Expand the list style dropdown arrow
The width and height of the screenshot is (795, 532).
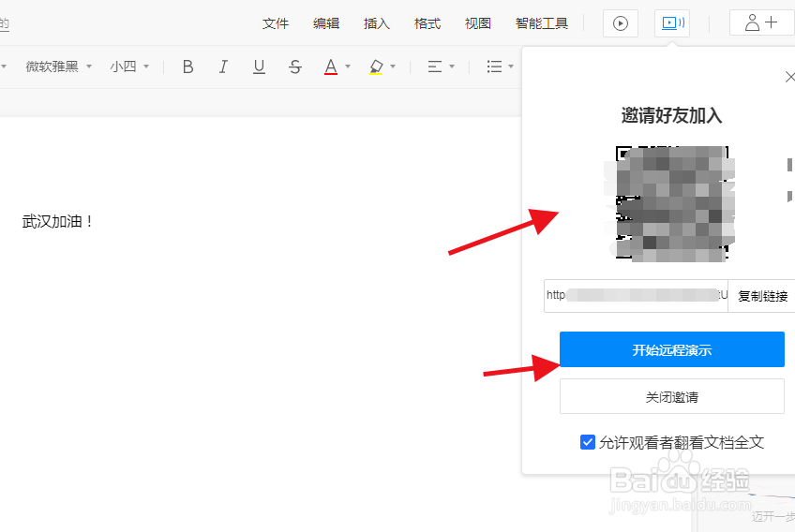tap(511, 66)
